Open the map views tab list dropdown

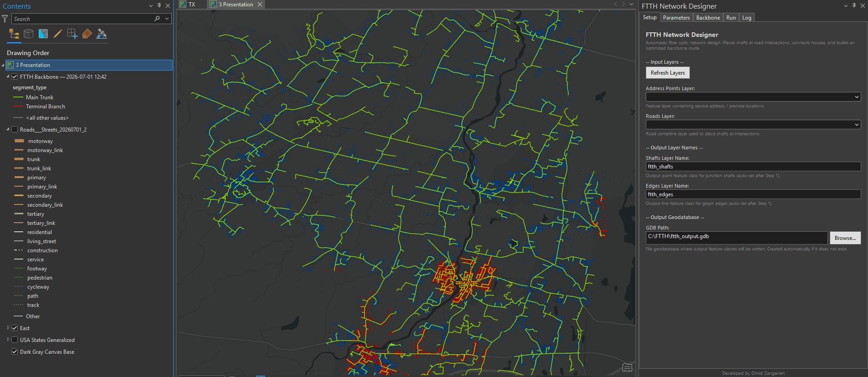pyautogui.click(x=631, y=4)
